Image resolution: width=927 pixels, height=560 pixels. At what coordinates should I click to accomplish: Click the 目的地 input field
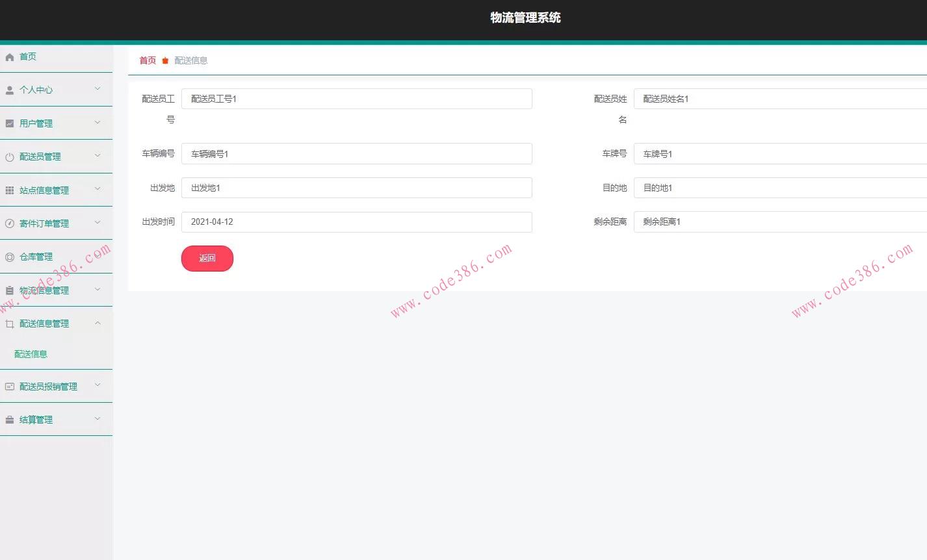[x=780, y=188]
